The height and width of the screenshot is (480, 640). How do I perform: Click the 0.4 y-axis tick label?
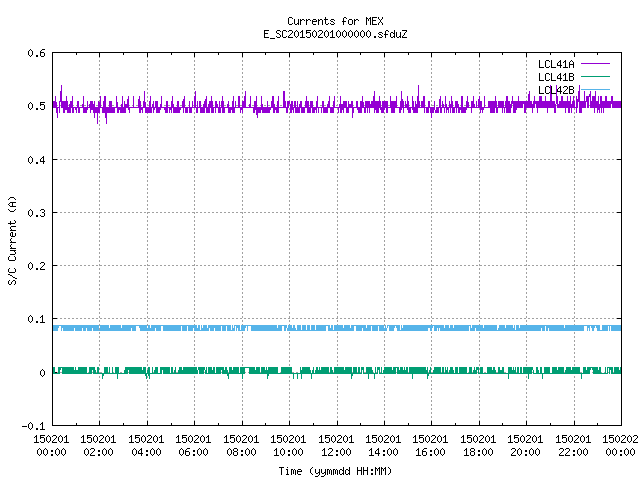[x=36, y=160]
